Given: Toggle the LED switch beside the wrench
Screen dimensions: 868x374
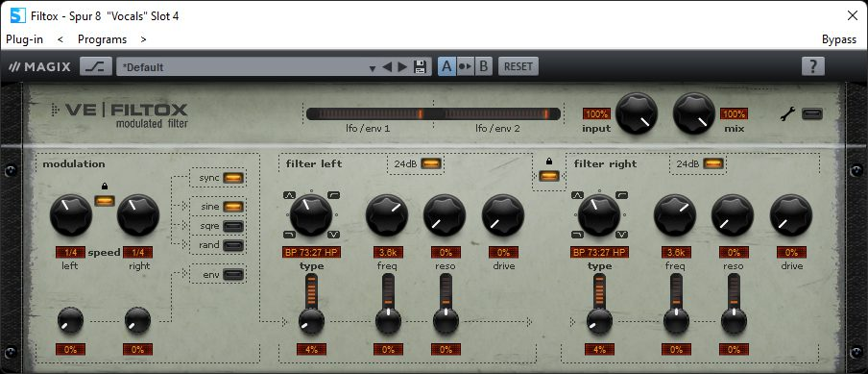Looking at the screenshot, I should 812,114.
